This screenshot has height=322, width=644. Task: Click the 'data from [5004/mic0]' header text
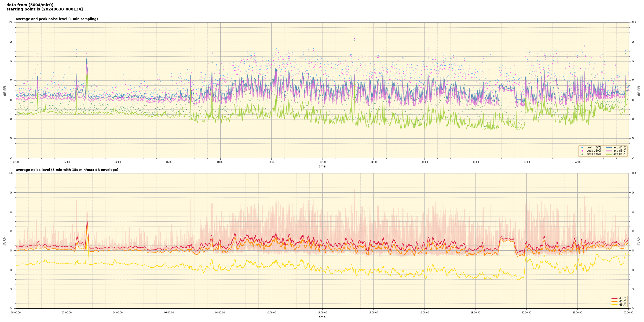pyautogui.click(x=30, y=5)
